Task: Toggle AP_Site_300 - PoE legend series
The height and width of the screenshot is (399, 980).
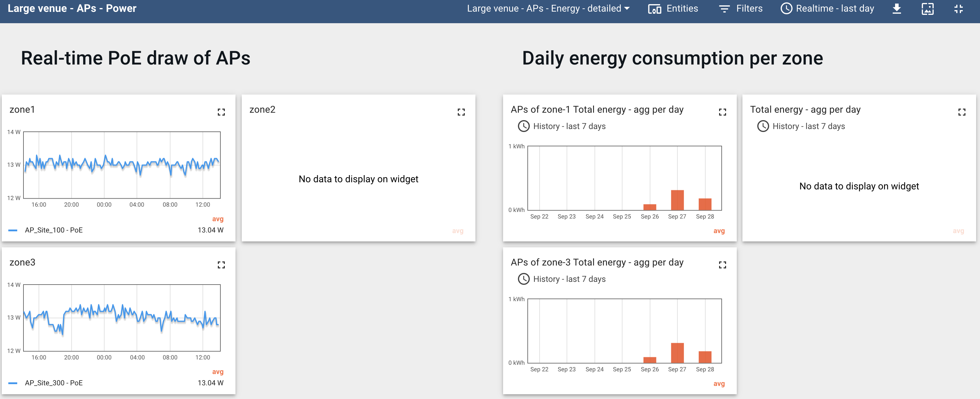Action: click(54, 383)
